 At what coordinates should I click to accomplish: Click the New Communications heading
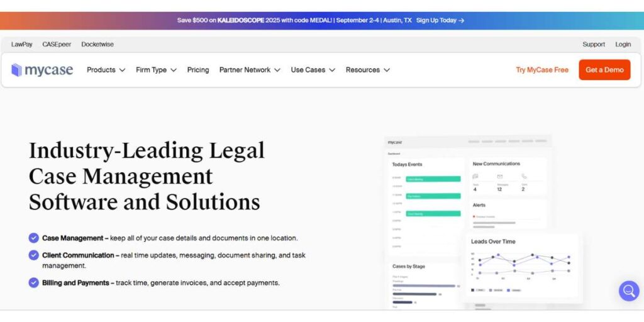coord(496,164)
